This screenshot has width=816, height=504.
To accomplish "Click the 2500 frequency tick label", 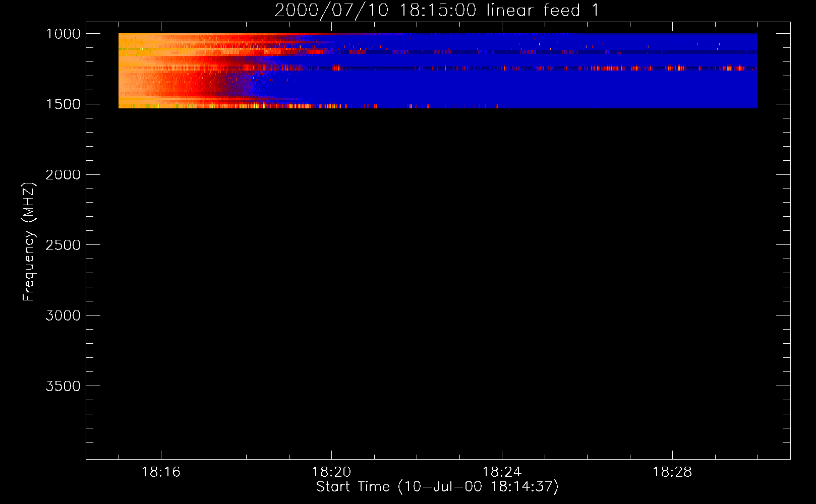I will click(63, 245).
